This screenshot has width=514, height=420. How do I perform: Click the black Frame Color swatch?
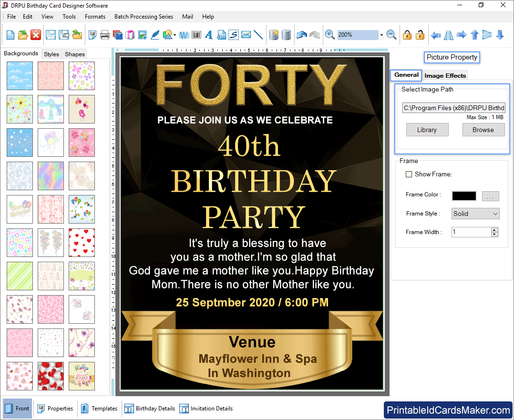pos(464,196)
